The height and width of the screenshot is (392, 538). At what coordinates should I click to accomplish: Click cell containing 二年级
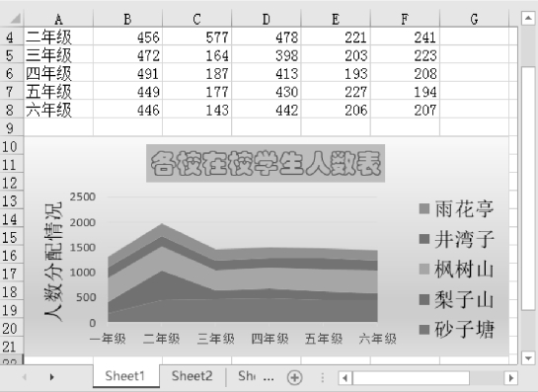[x=58, y=38]
